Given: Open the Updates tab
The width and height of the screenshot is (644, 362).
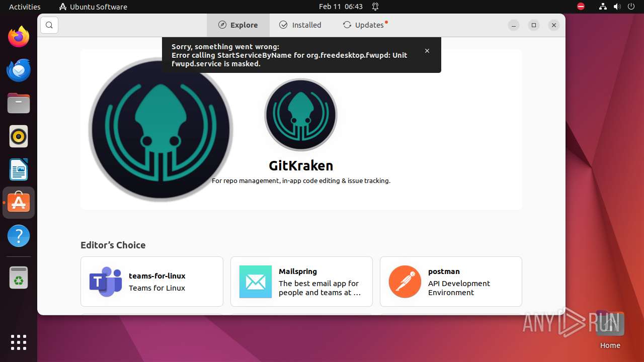Looking at the screenshot, I should [365, 25].
